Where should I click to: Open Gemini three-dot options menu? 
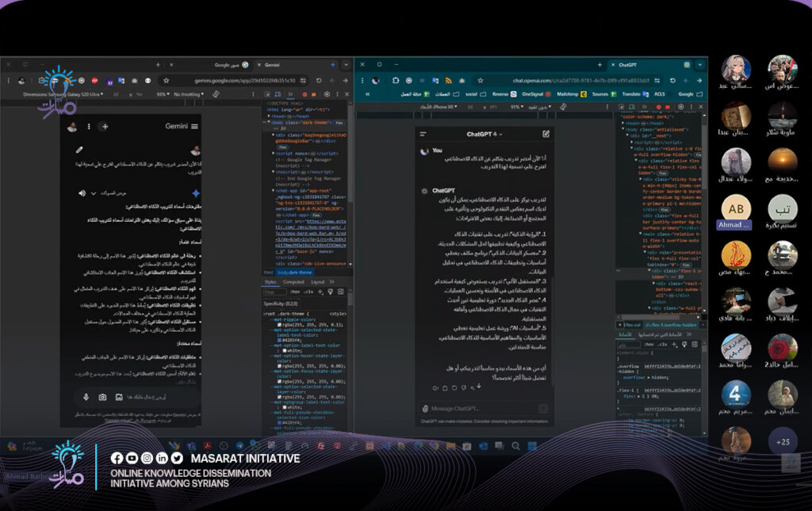click(x=89, y=126)
